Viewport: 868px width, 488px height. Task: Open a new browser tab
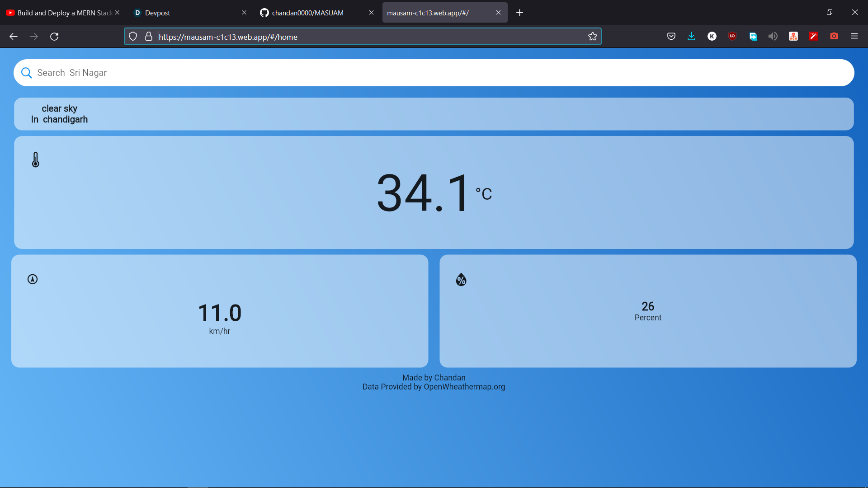[519, 13]
